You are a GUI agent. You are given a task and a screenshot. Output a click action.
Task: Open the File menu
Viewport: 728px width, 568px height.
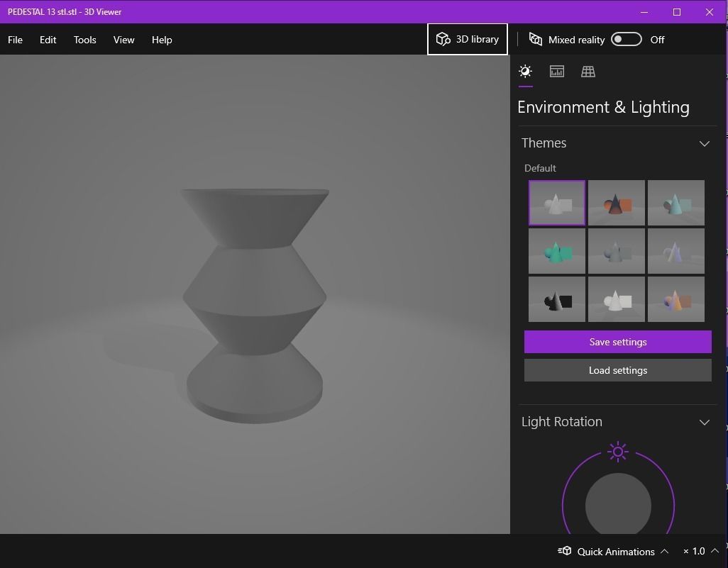coord(16,40)
